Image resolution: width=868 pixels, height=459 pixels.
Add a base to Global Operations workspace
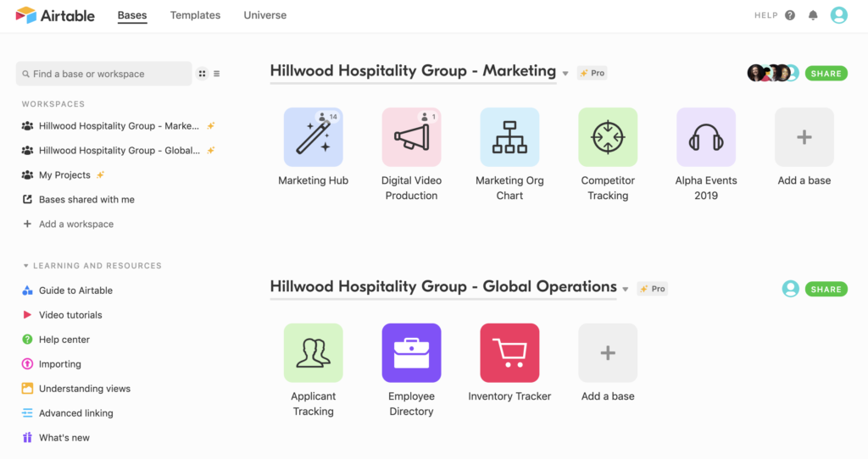click(608, 353)
